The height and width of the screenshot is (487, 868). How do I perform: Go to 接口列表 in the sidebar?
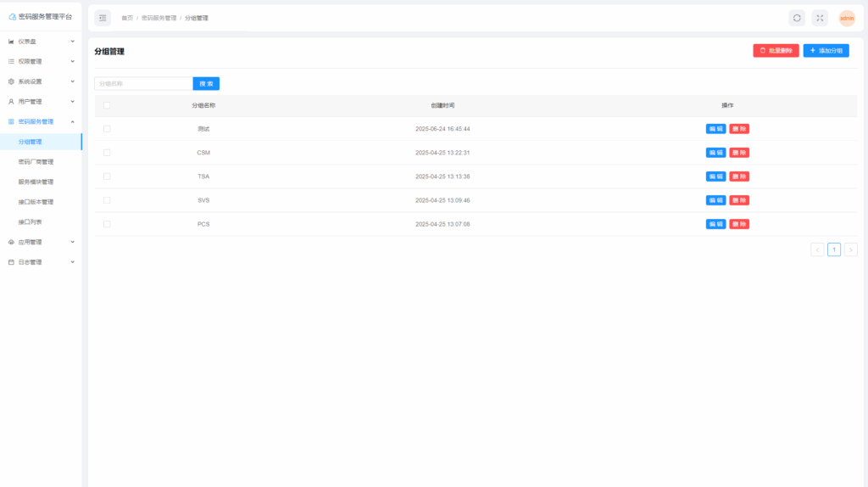tap(31, 222)
